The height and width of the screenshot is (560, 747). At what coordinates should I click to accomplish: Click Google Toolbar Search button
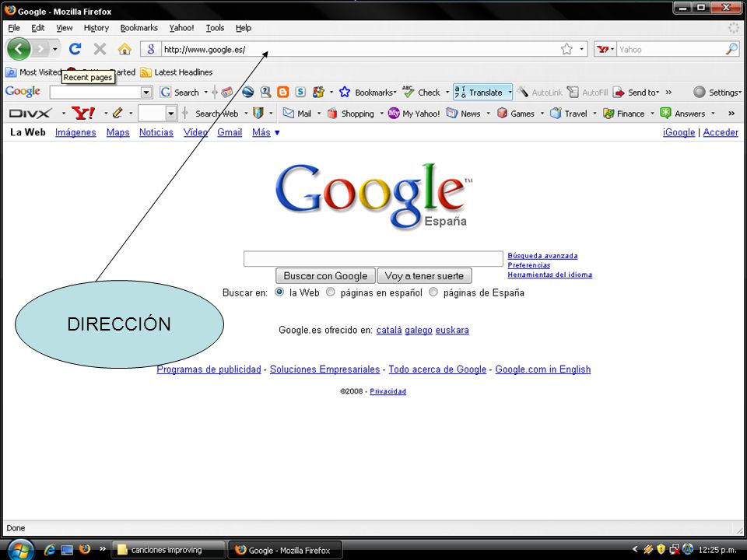(179, 92)
